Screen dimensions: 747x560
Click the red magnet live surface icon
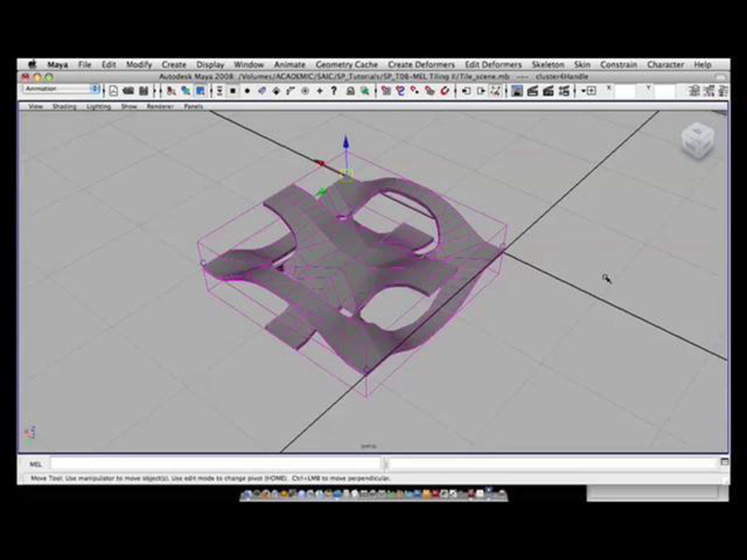[x=445, y=91]
